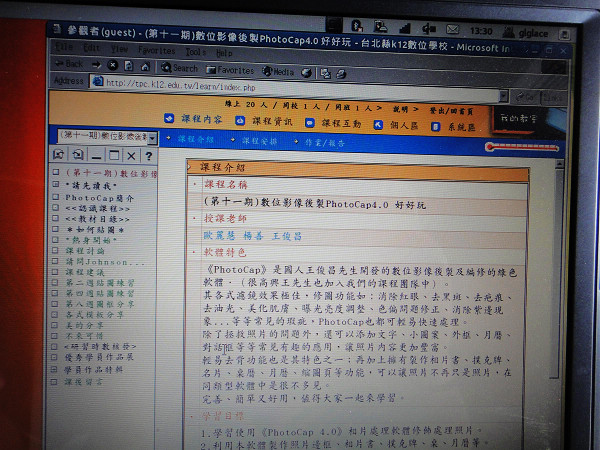Expand the *如何貼圖* tree node

(x=56, y=229)
